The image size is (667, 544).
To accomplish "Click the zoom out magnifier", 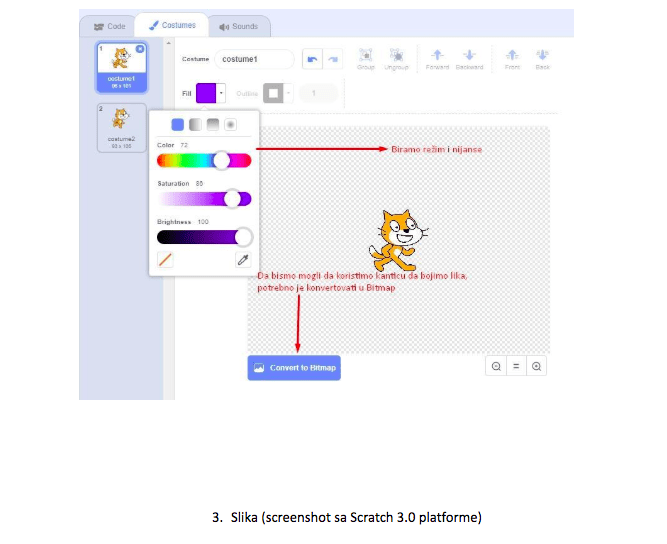I will [496, 366].
